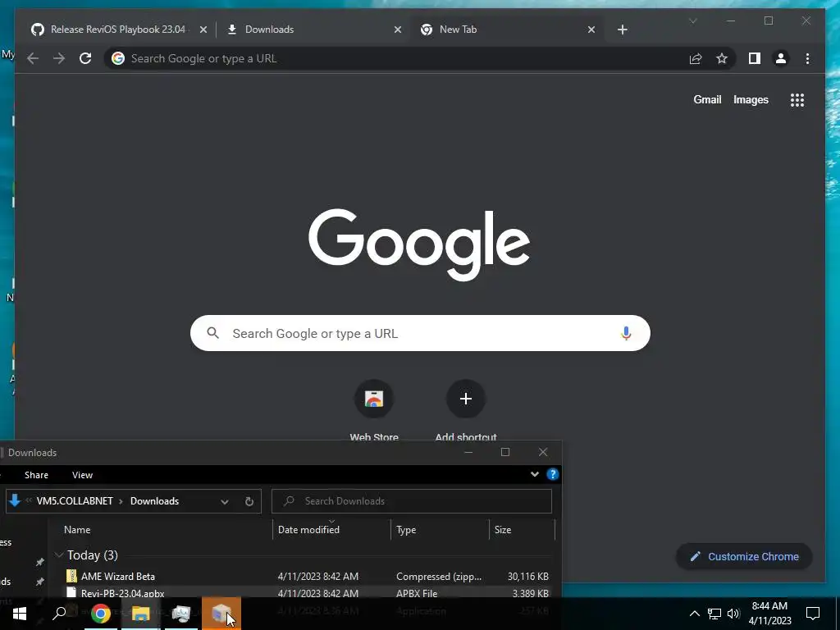The height and width of the screenshot is (630, 840).
Task: Click the Task Manager taskbar icon
Action: [x=181, y=614]
